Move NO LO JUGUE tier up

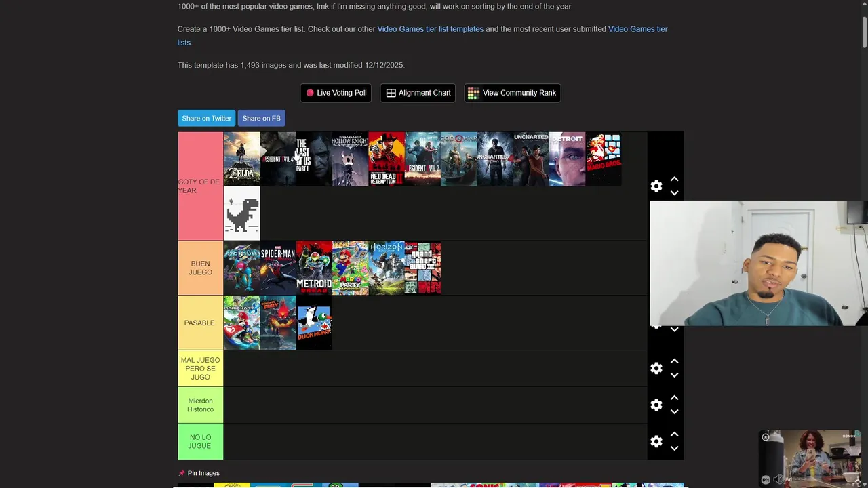coord(674,434)
